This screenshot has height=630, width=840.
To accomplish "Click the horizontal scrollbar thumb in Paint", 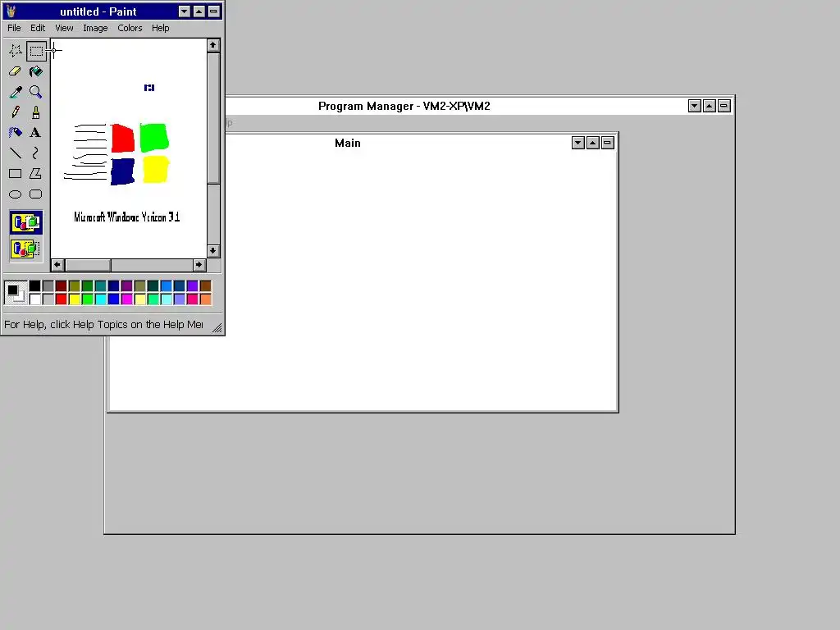I will tap(88, 265).
